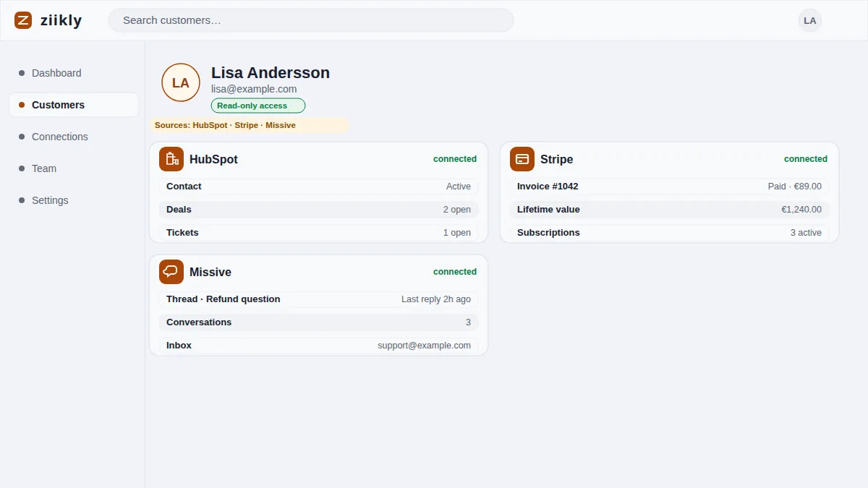Click the Read-only access badge
This screenshot has width=868, height=488.
pos(258,106)
